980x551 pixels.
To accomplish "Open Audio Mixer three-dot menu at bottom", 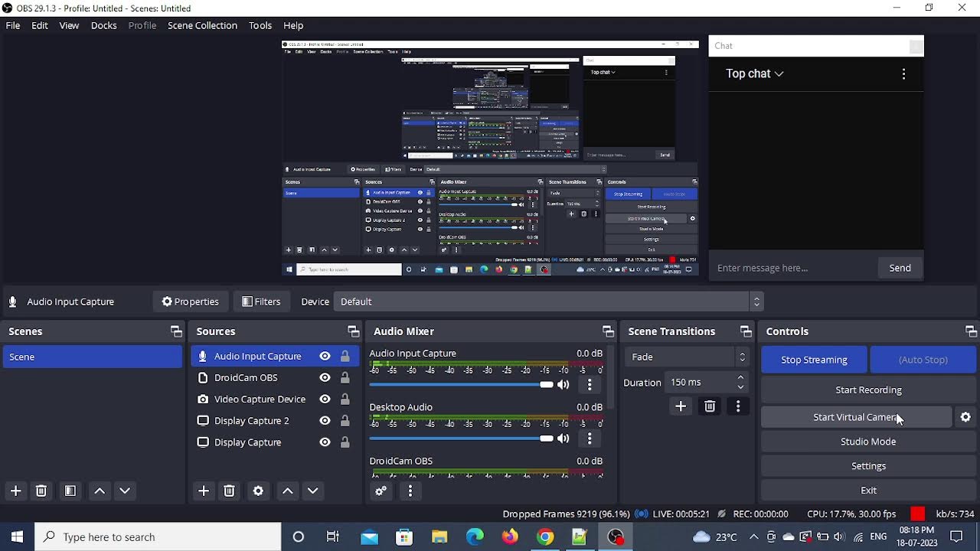I will pyautogui.click(x=410, y=491).
